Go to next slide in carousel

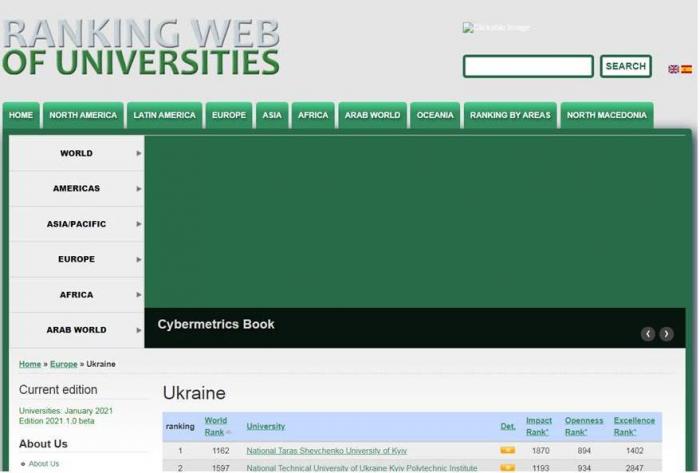click(666, 334)
